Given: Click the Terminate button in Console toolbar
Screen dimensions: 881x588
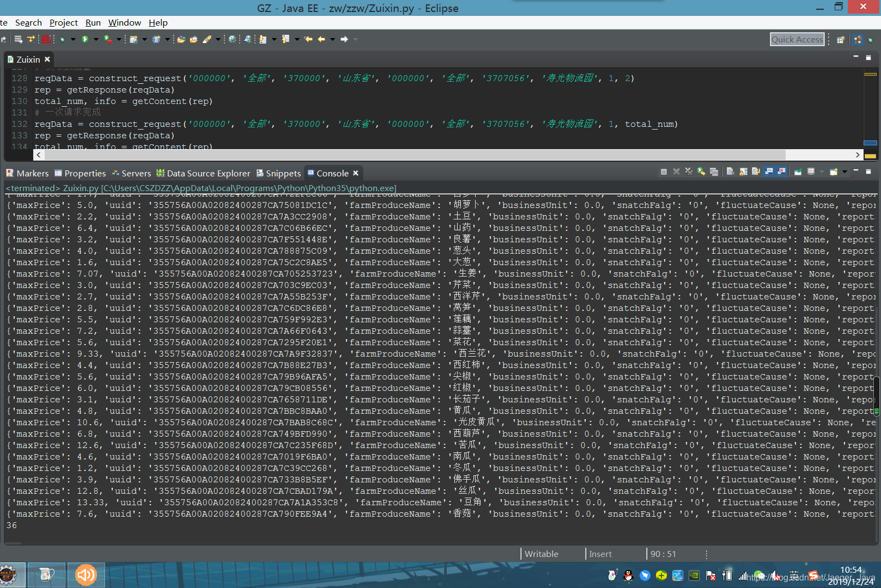Looking at the screenshot, I should coord(664,172).
